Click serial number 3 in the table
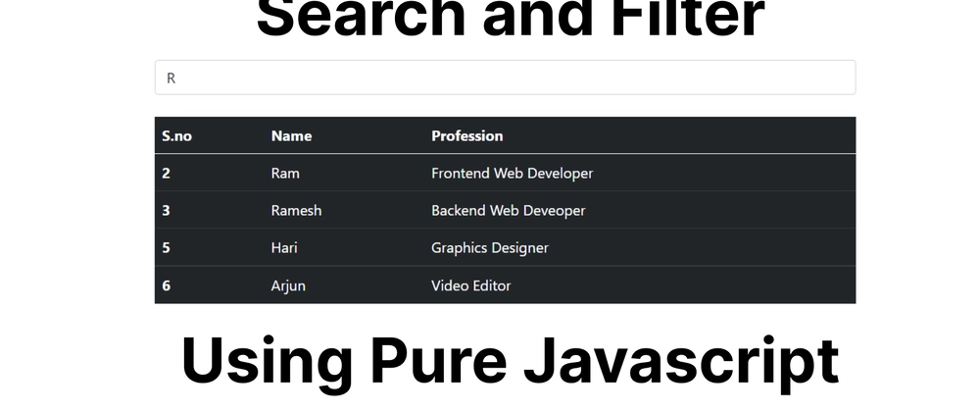This screenshot has height=412, width=980. coord(166,211)
